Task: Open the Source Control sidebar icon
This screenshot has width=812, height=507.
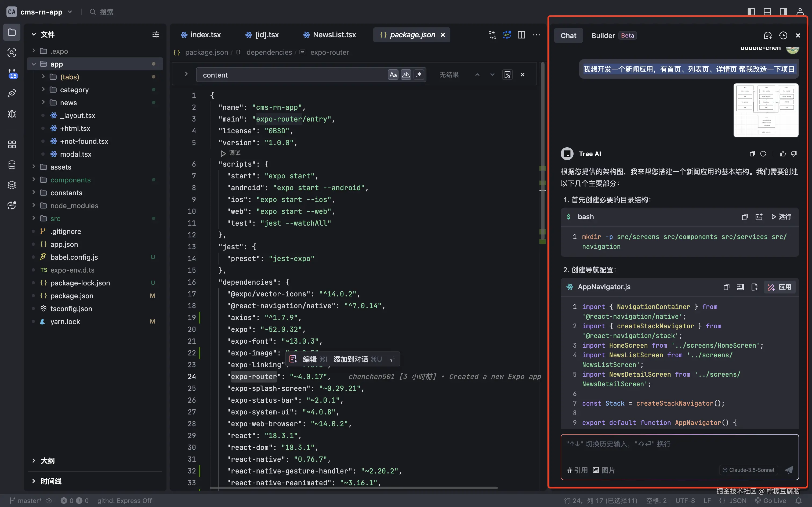Action: [x=12, y=74]
